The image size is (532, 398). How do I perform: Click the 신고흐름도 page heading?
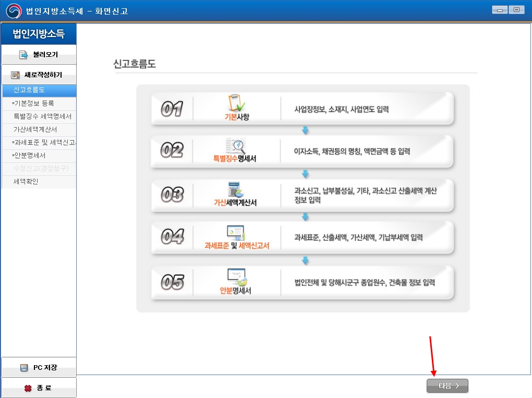click(x=135, y=64)
